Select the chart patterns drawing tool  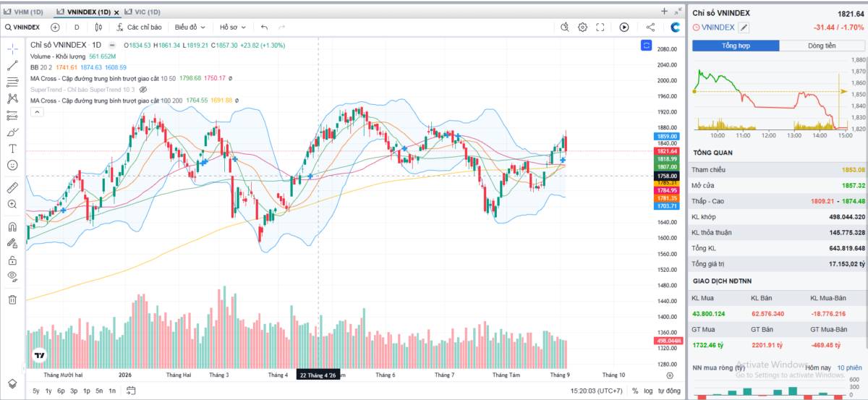click(12, 98)
